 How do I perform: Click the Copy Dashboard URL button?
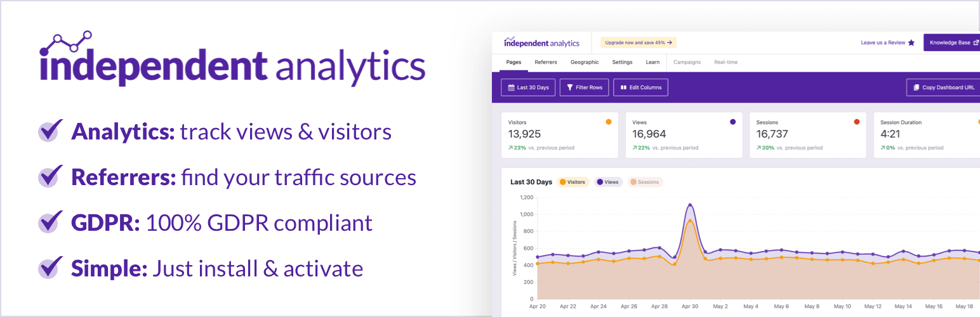pos(944,87)
